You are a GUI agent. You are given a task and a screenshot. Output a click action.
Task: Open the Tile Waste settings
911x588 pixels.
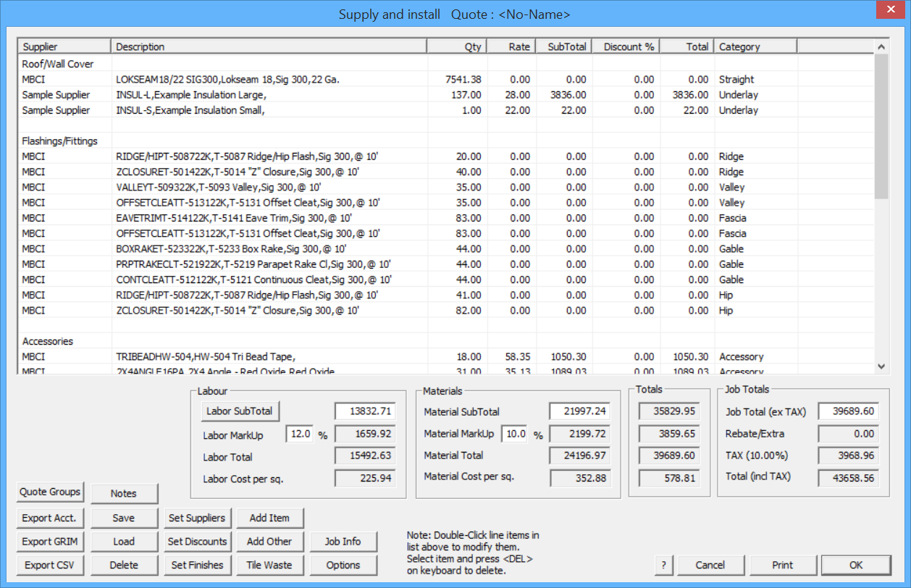(x=269, y=565)
